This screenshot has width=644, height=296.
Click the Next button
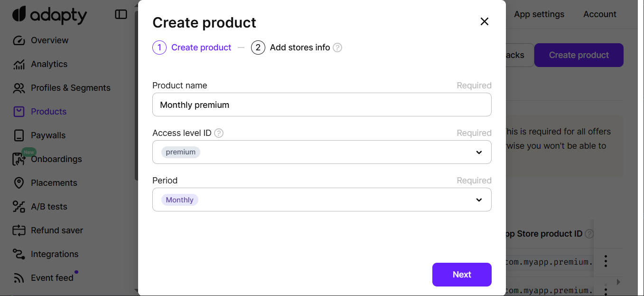(462, 275)
